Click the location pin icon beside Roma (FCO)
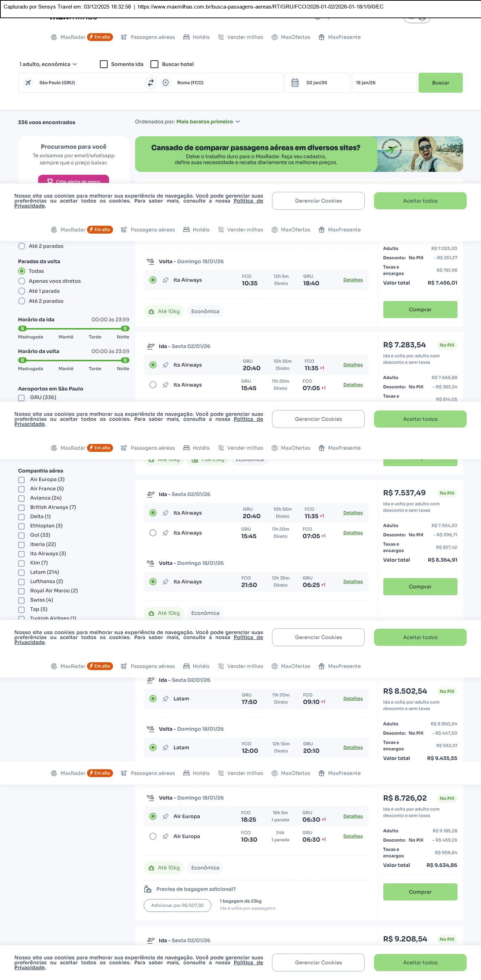 (165, 82)
